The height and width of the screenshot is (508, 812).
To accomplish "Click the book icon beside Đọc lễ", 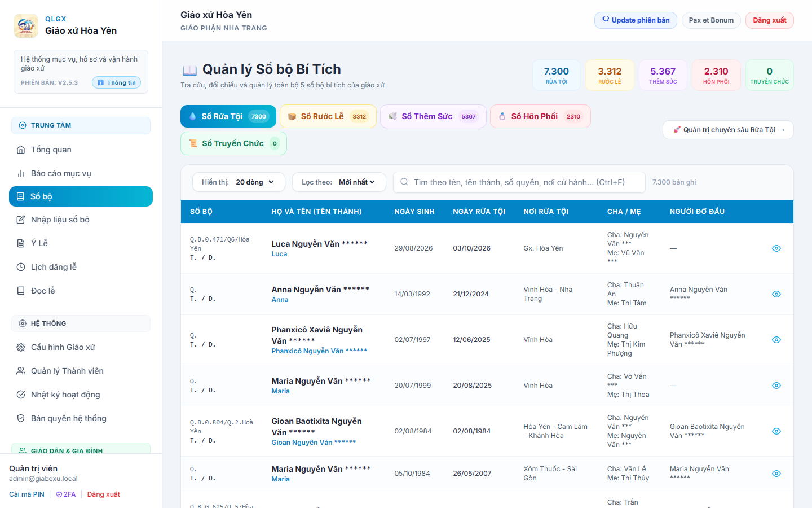I will (x=21, y=291).
